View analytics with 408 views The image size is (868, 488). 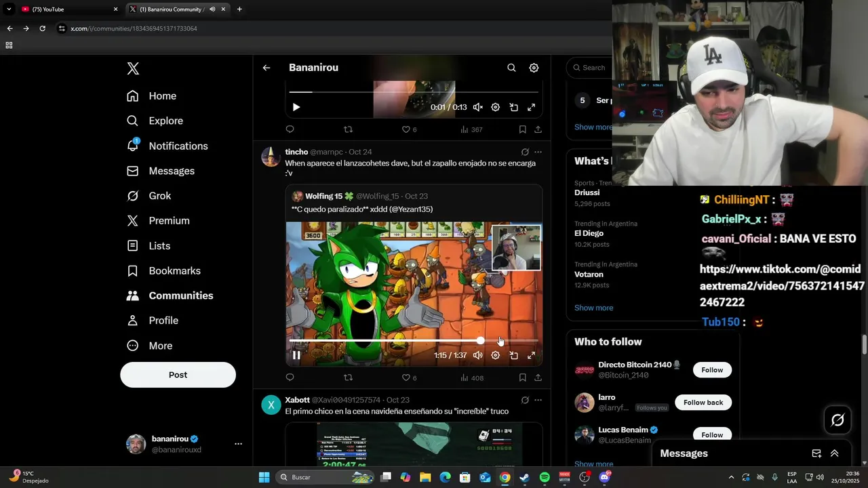point(471,378)
